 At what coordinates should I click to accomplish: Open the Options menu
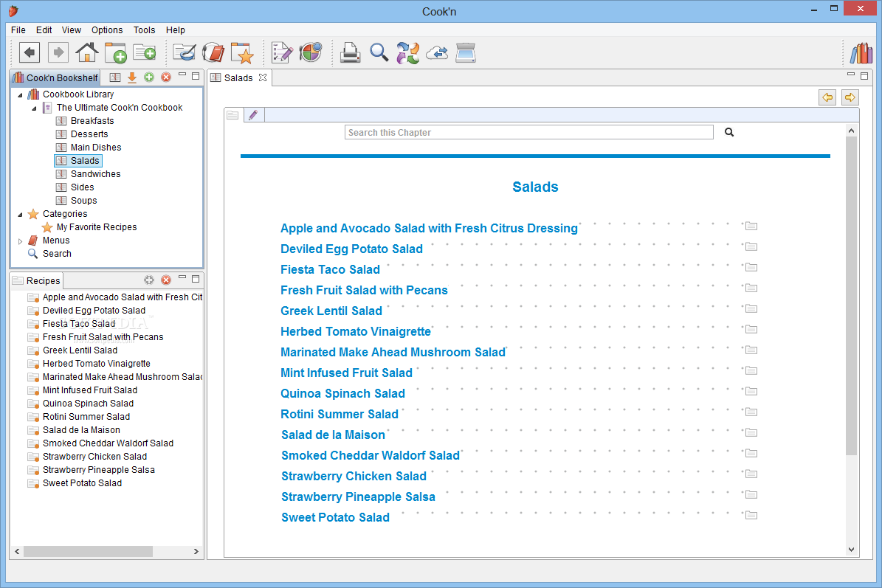coord(107,30)
